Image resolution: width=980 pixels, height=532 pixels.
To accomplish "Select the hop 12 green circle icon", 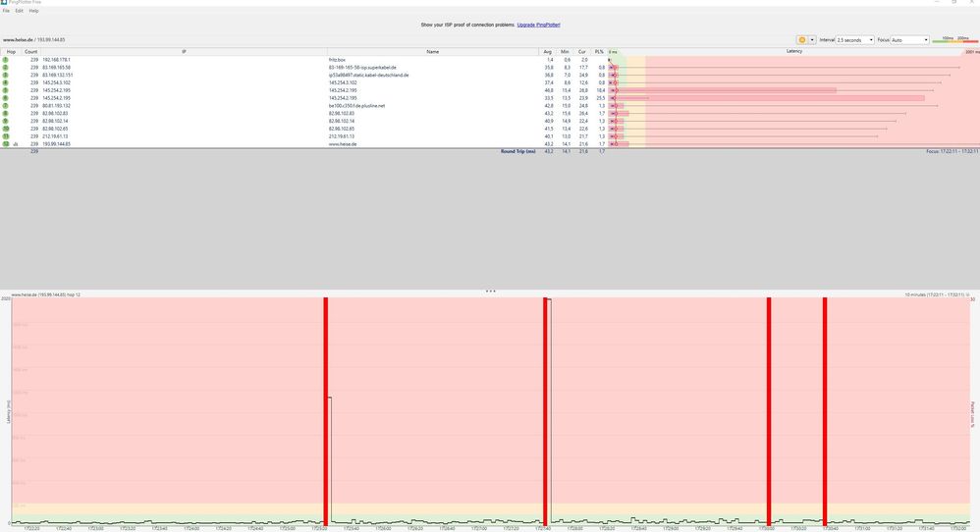I will pyautogui.click(x=6, y=144).
